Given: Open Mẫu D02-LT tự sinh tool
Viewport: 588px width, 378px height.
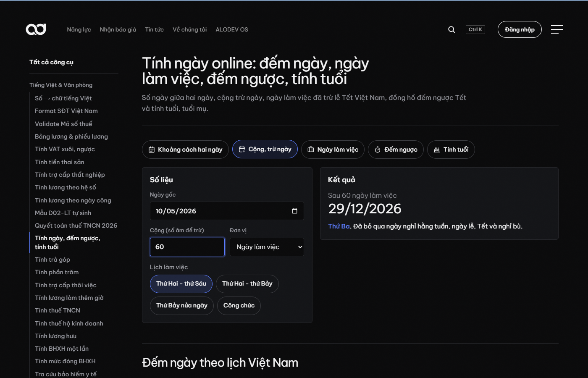Looking at the screenshot, I should [x=63, y=213].
